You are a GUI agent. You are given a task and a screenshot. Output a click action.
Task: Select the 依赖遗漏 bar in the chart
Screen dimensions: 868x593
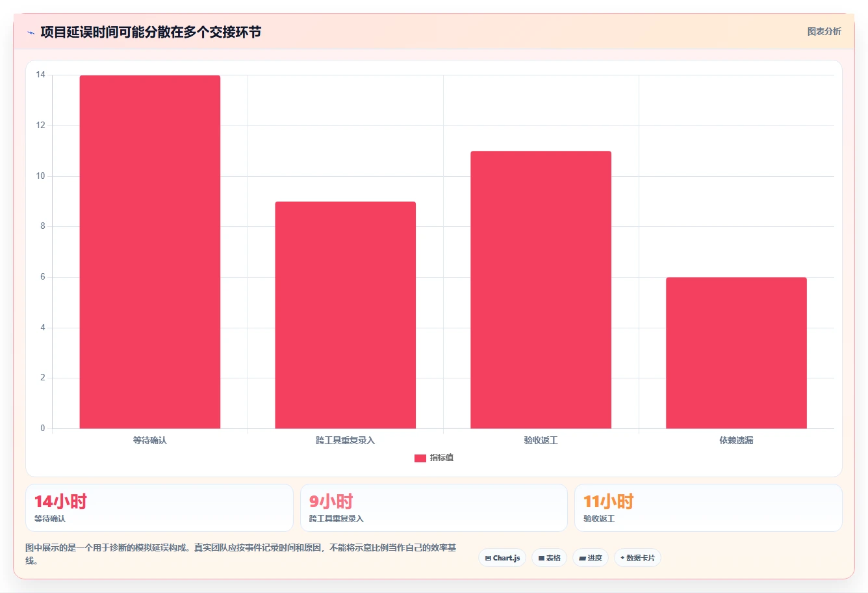click(736, 353)
